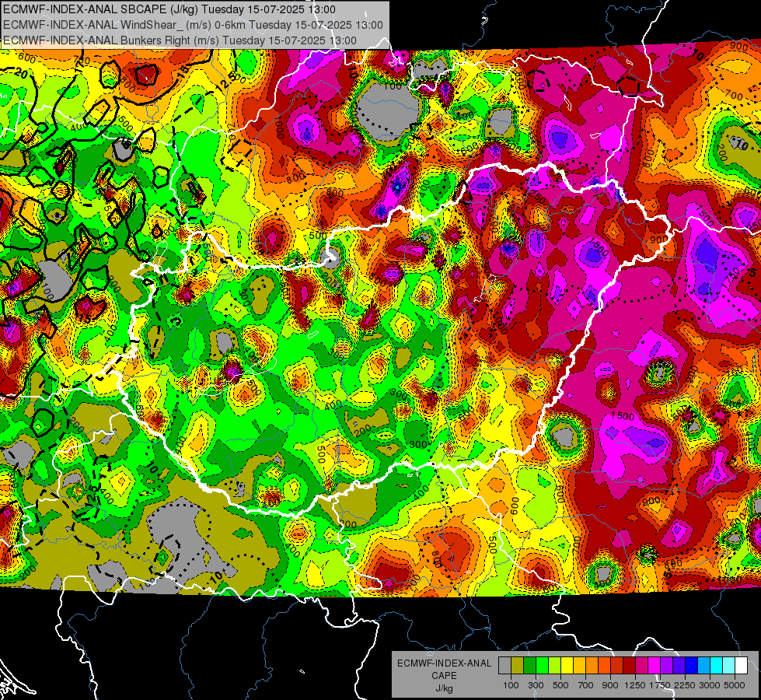
Task: Click the legend label 5000
Action: [x=735, y=685]
